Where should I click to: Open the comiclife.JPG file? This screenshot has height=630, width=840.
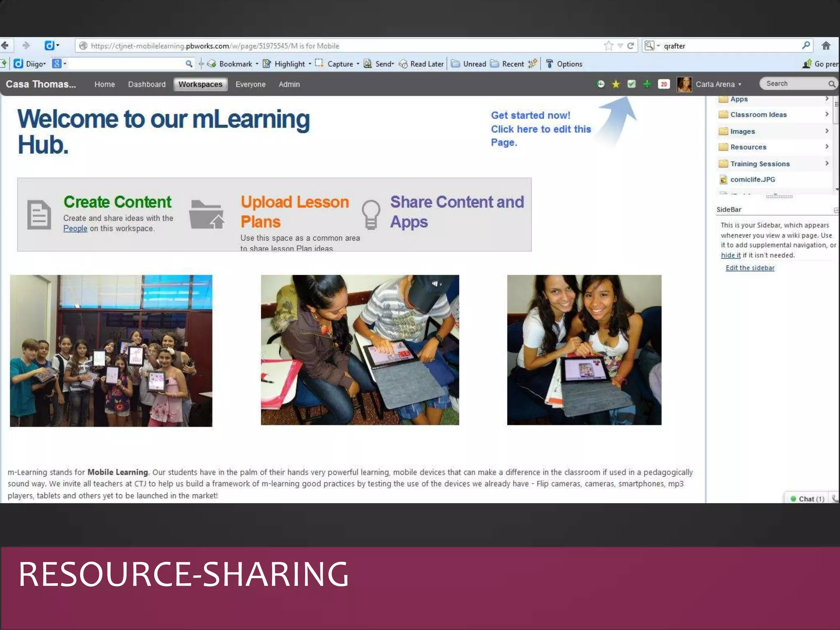(753, 179)
